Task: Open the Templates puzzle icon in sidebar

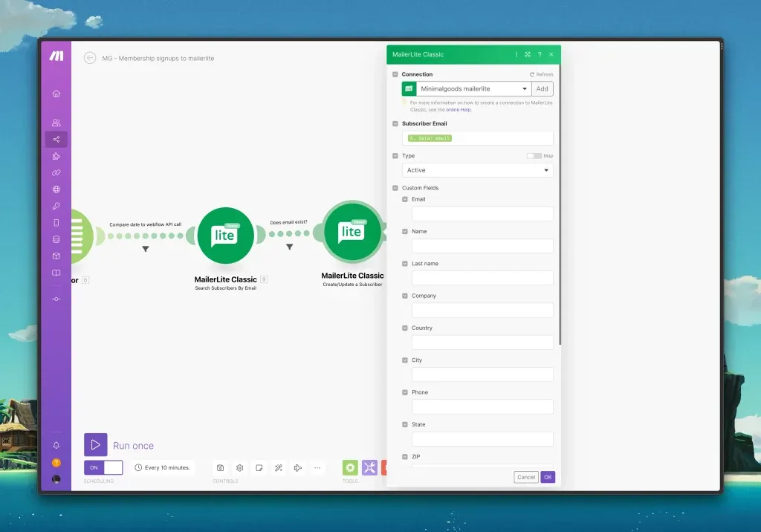Action: [56, 156]
